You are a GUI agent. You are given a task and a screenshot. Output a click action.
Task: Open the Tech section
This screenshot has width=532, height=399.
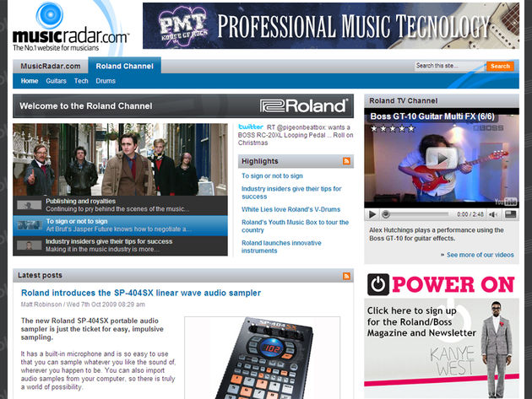[81, 81]
